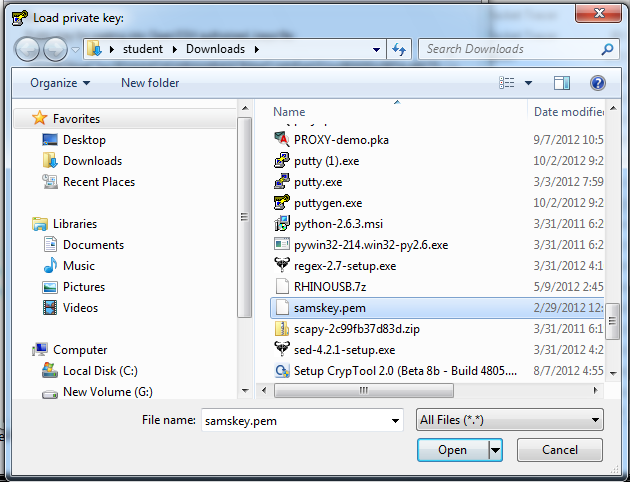Click the pywin32-214.win32-py2.6.exe icon

pyautogui.click(x=282, y=244)
